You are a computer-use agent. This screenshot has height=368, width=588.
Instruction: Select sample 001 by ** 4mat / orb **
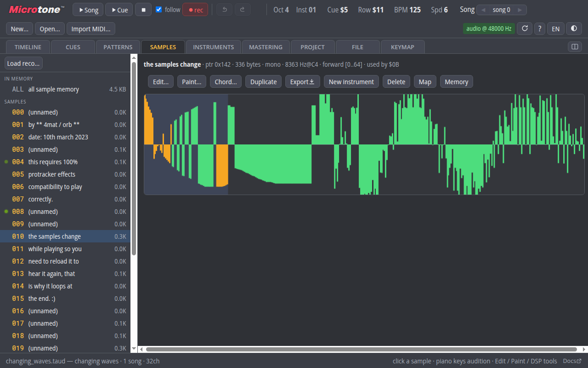(65, 125)
